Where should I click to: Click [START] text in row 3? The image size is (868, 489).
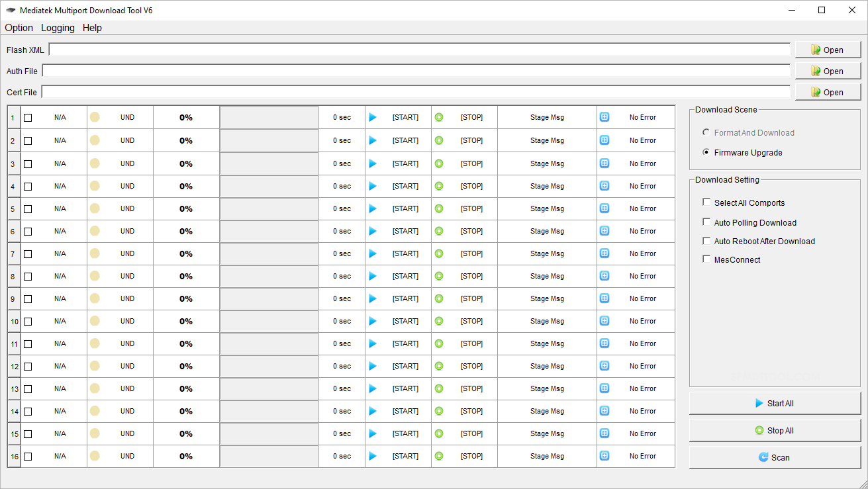coord(405,163)
